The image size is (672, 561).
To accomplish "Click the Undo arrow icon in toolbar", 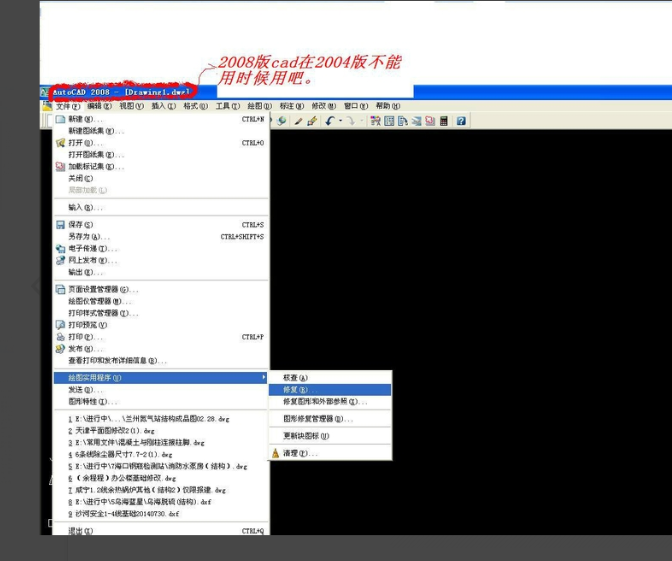I will pyautogui.click(x=329, y=121).
